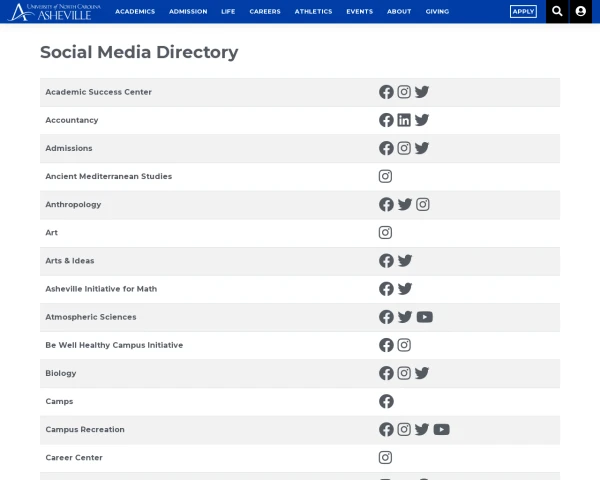Open Arts & Ideas Facebook icon

point(386,260)
